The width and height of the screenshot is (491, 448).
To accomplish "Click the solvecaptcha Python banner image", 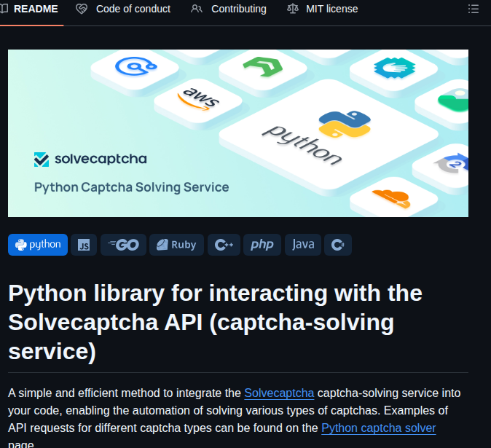I will click(x=238, y=133).
